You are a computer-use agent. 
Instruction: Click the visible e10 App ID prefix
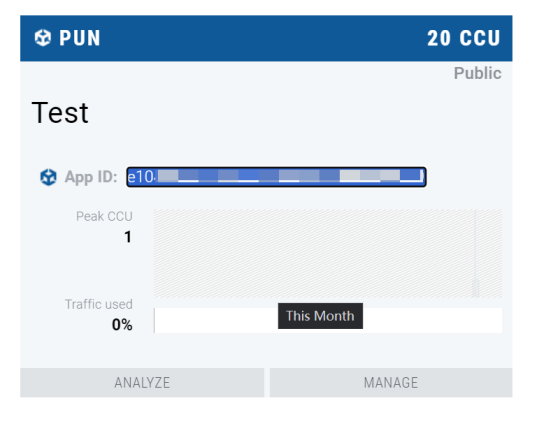coord(140,177)
